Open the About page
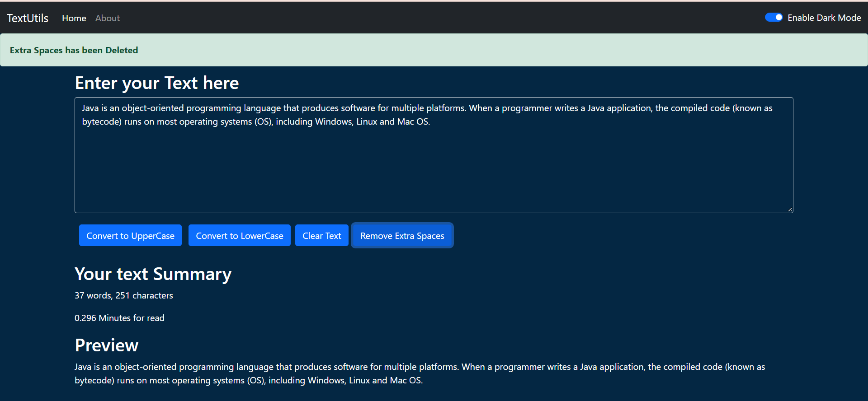Image resolution: width=868 pixels, height=401 pixels. pyautogui.click(x=108, y=18)
